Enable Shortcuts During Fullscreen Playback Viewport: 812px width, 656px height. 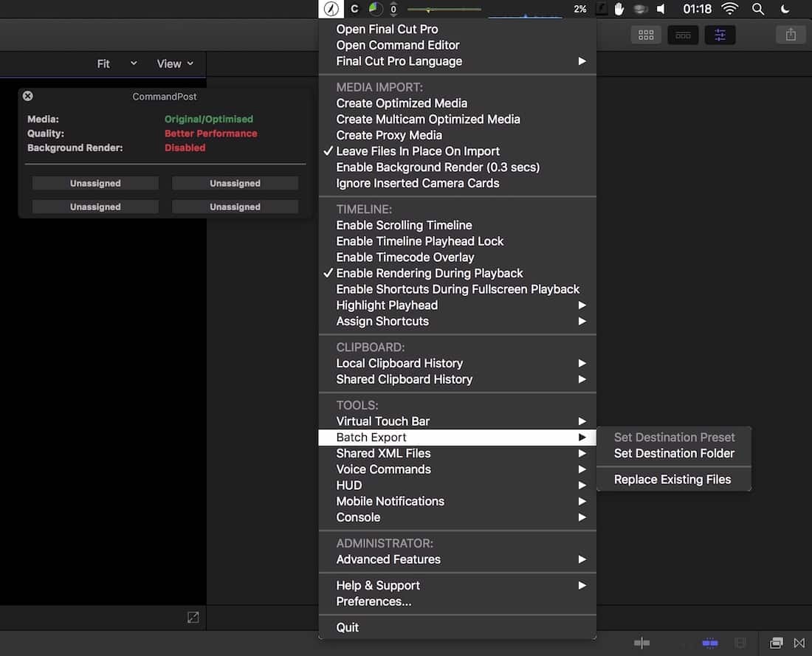(457, 289)
